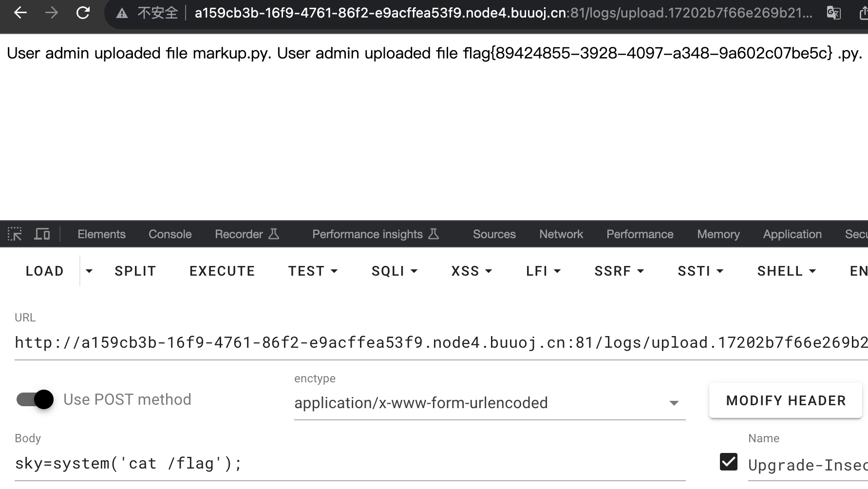868x489 pixels.
Task: Open the SQLI dropdown menu
Action: [395, 271]
